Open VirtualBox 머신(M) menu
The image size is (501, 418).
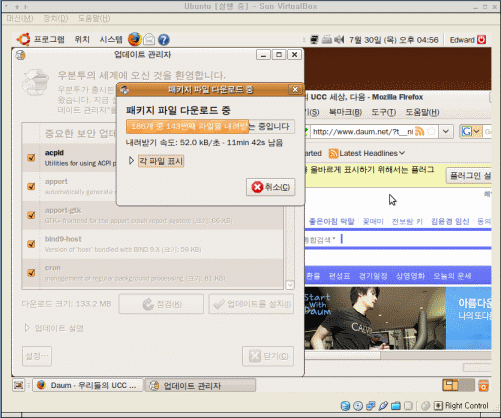pos(20,18)
